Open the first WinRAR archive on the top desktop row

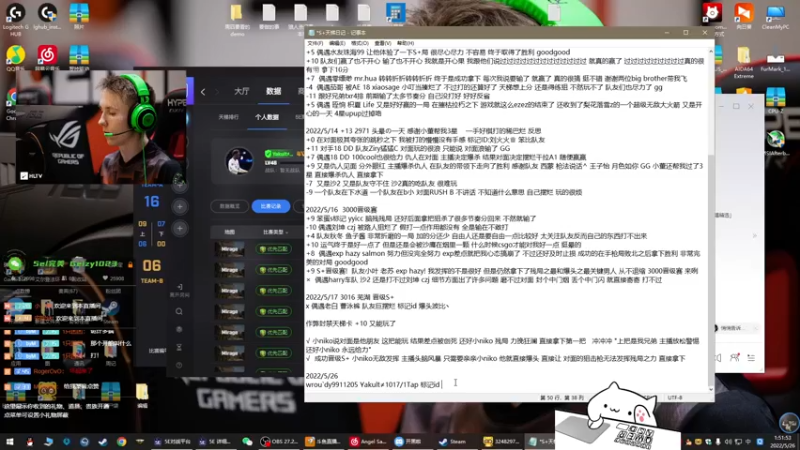pos(79,16)
